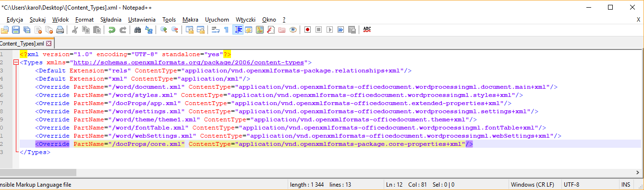
Task: Toggle the indent guide toolbar button
Action: point(238,30)
